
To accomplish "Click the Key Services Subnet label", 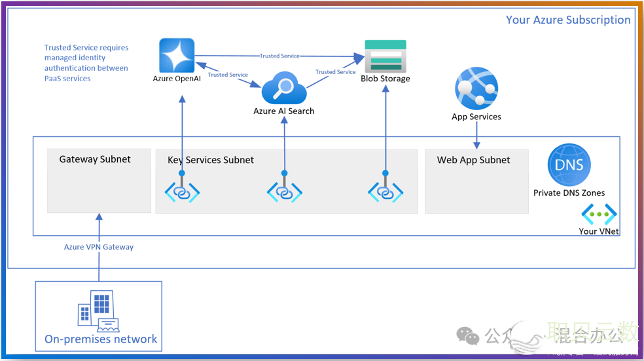I will (x=211, y=160).
